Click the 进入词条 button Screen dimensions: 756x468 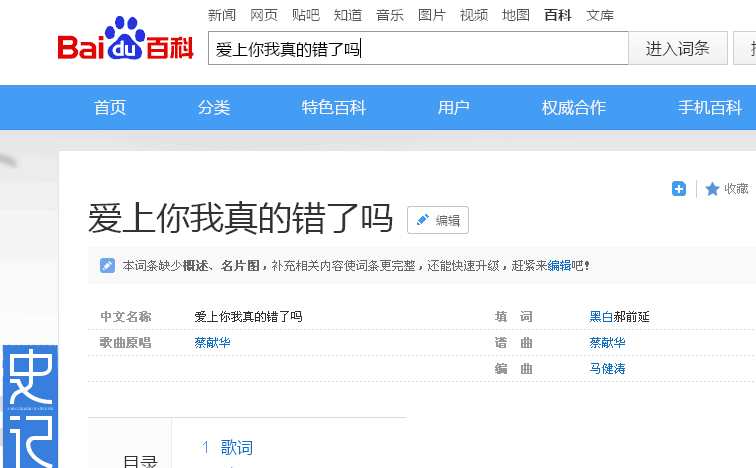[x=677, y=48]
